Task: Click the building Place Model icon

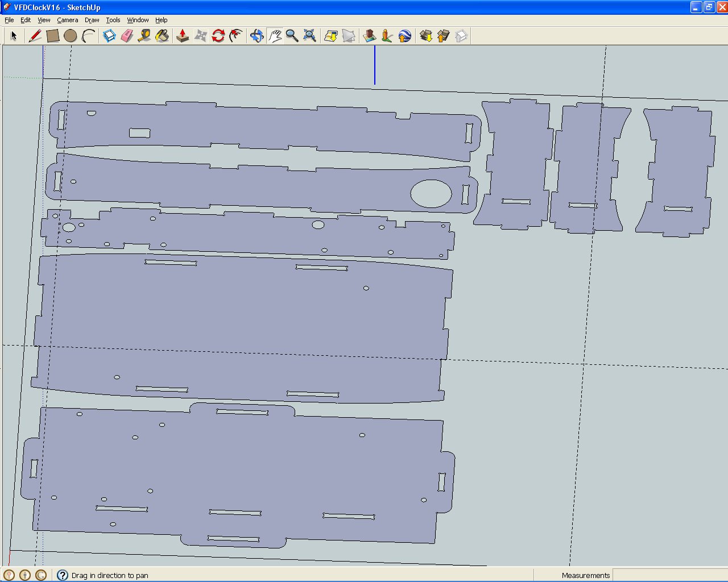Action: tap(370, 36)
